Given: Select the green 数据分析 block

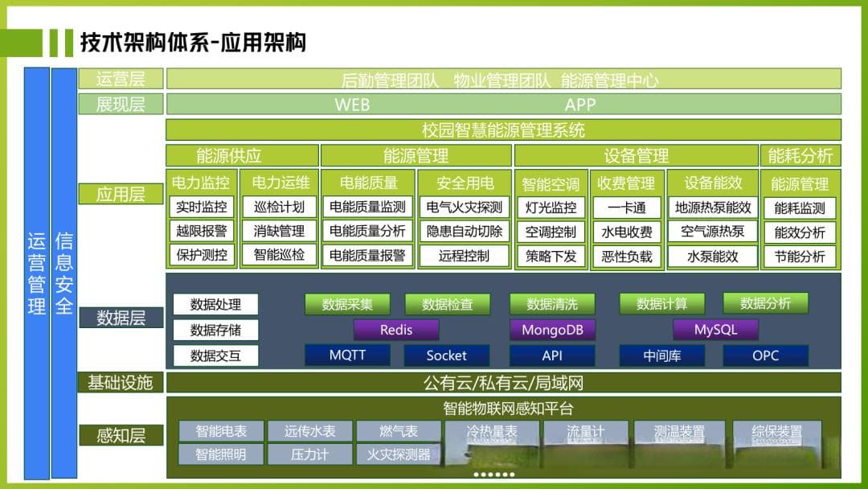Looking at the screenshot, I should [x=766, y=303].
